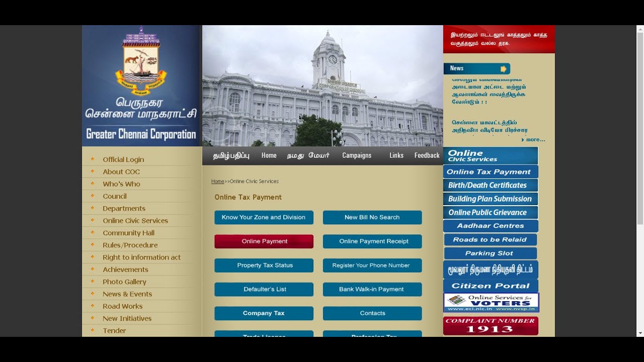Click the Corporation of Chennai building photo
Screen dimensions: 644x362
pyautogui.click(x=323, y=86)
